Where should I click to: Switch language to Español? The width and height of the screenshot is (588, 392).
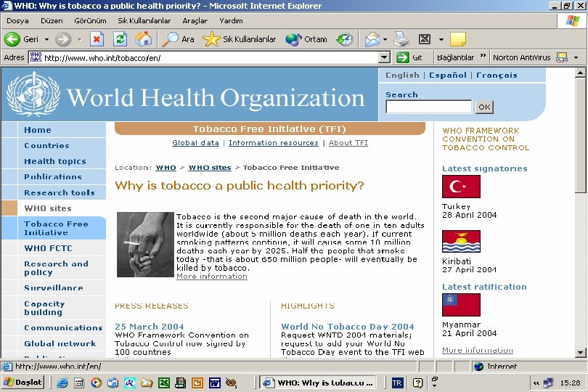tap(448, 75)
